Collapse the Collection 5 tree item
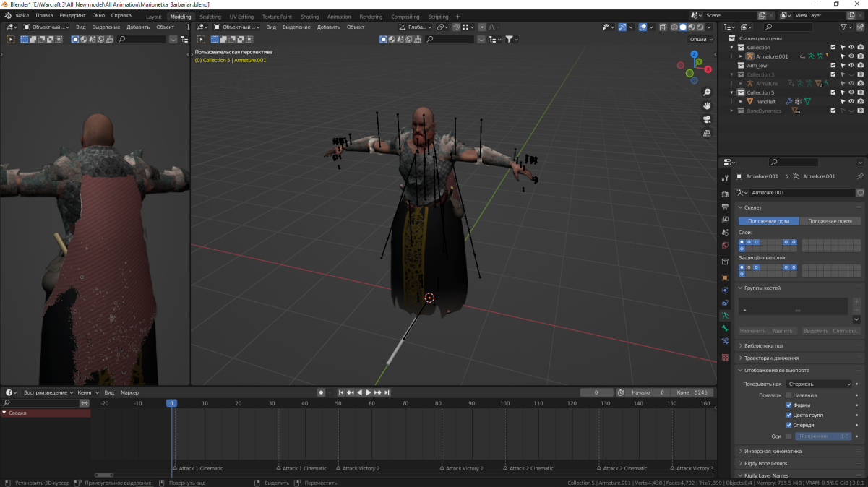Screen dimensions: 868x487 [x=731, y=93]
